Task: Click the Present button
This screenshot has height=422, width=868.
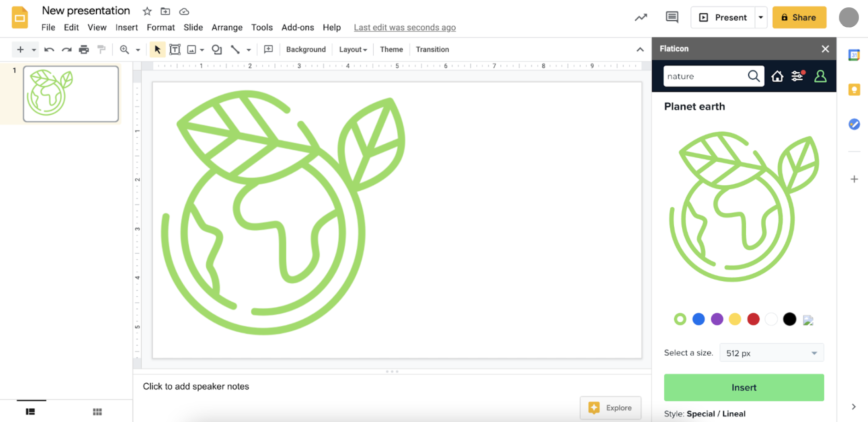Action: [723, 18]
